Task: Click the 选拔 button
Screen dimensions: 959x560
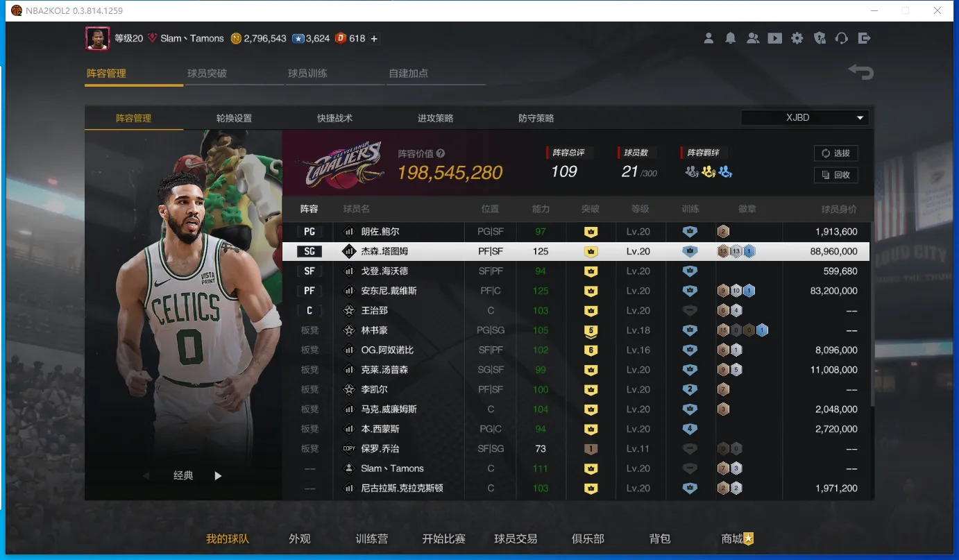Action: [x=835, y=153]
